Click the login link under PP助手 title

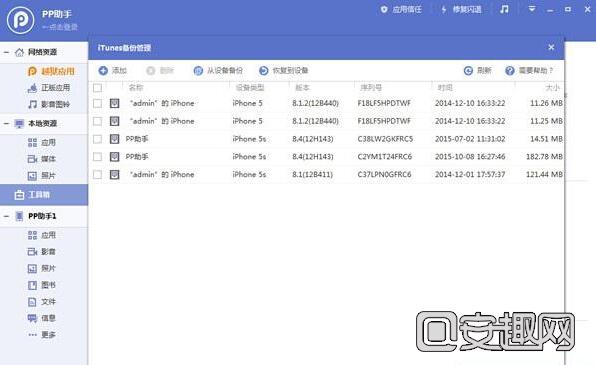60,27
